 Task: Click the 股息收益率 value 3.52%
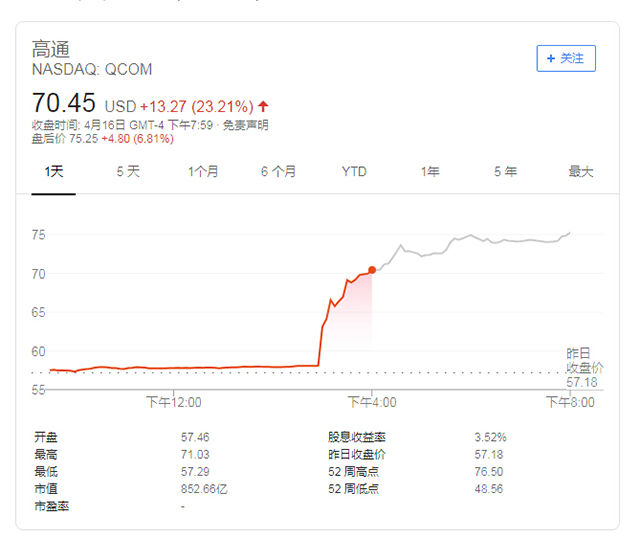490,437
